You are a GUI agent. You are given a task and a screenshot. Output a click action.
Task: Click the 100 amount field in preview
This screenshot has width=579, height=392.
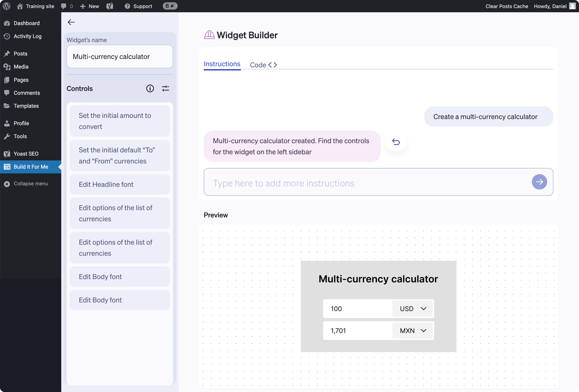358,309
